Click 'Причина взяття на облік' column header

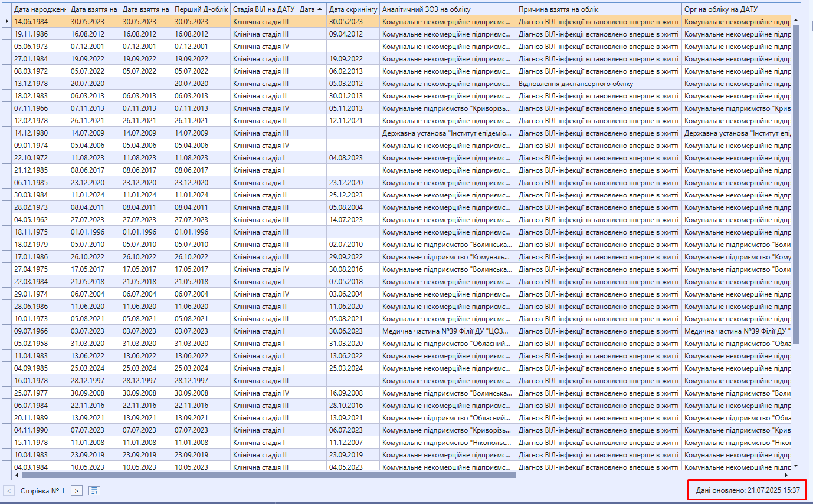pos(598,9)
